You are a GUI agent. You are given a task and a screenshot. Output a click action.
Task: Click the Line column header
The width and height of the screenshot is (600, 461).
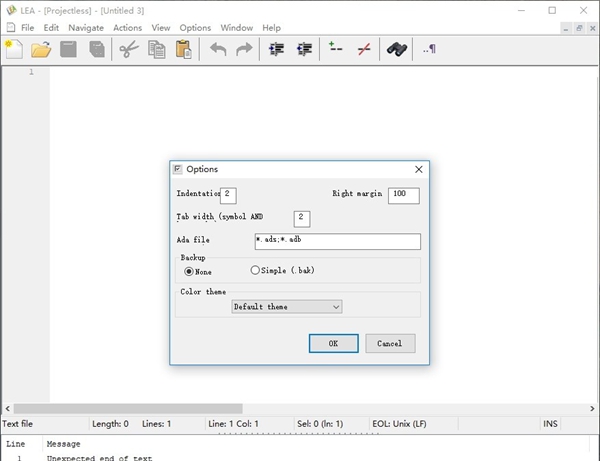click(x=16, y=444)
